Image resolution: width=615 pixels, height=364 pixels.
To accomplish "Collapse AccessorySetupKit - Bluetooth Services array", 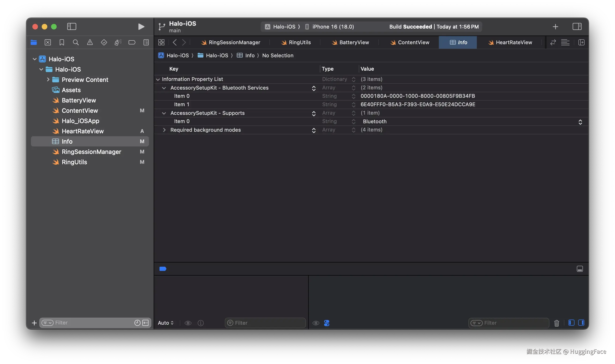I will (x=164, y=88).
